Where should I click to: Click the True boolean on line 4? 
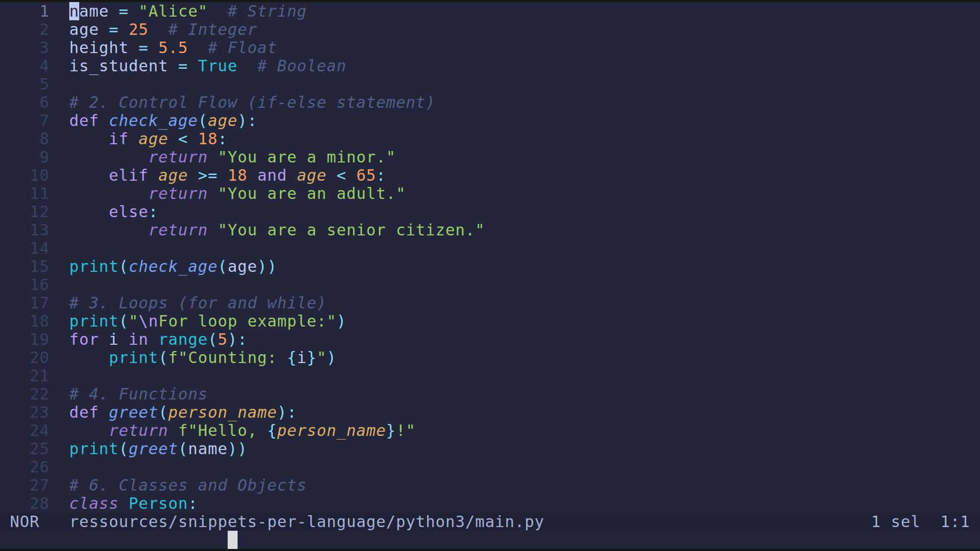click(217, 66)
